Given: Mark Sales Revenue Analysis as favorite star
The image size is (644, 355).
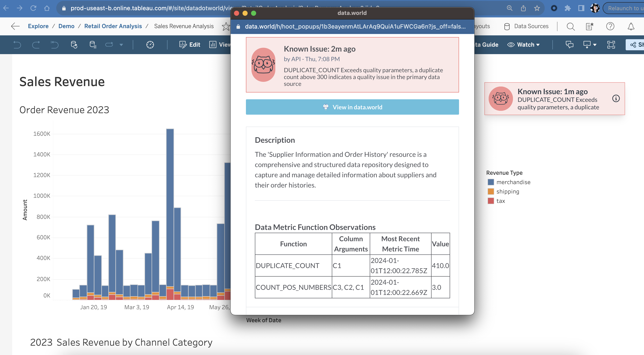Looking at the screenshot, I should pyautogui.click(x=226, y=26).
